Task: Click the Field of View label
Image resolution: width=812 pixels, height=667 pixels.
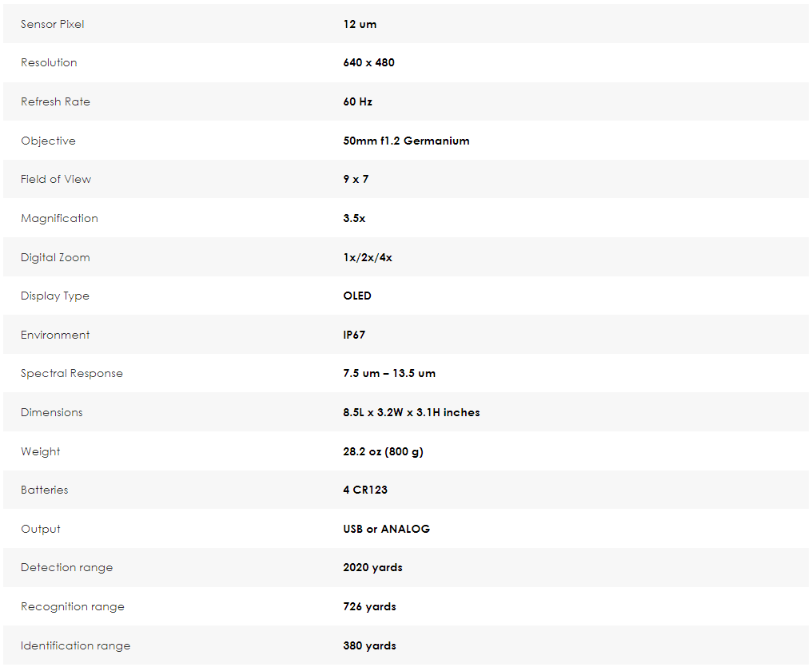Action: click(x=56, y=179)
